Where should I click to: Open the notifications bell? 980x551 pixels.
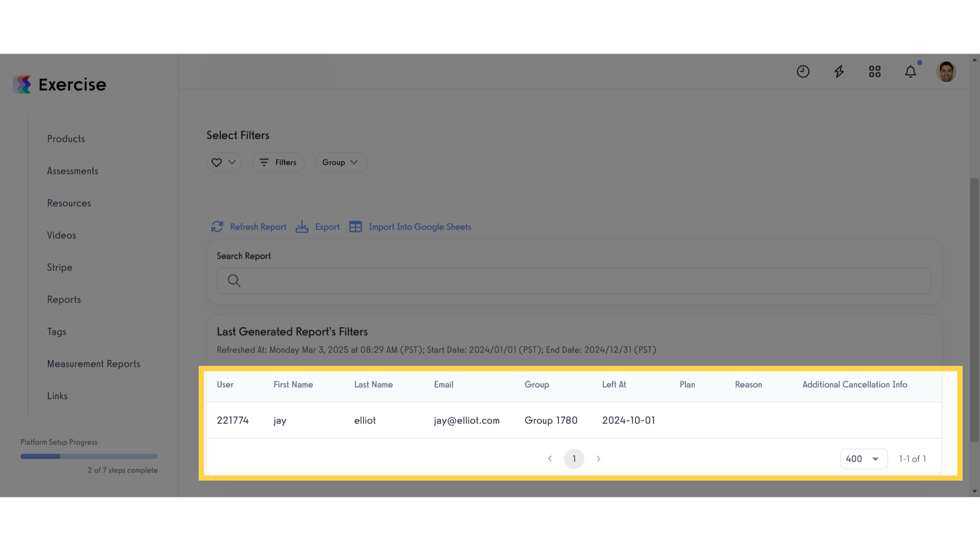(910, 71)
